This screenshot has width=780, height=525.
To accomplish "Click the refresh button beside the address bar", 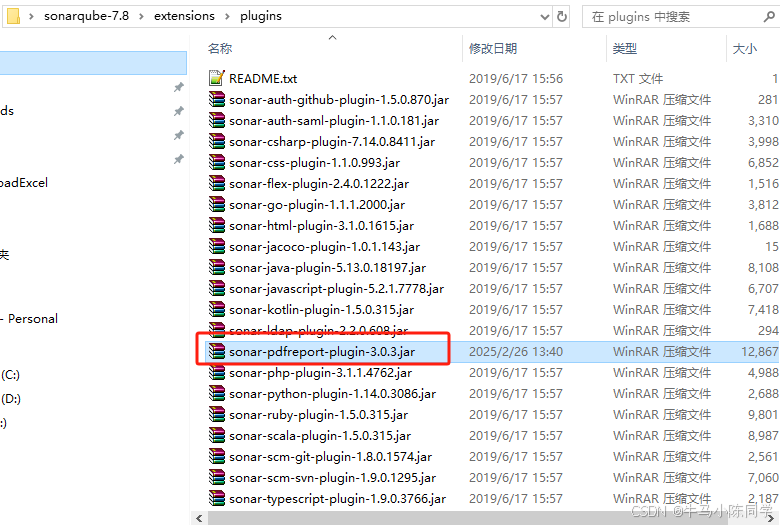I will point(562,16).
